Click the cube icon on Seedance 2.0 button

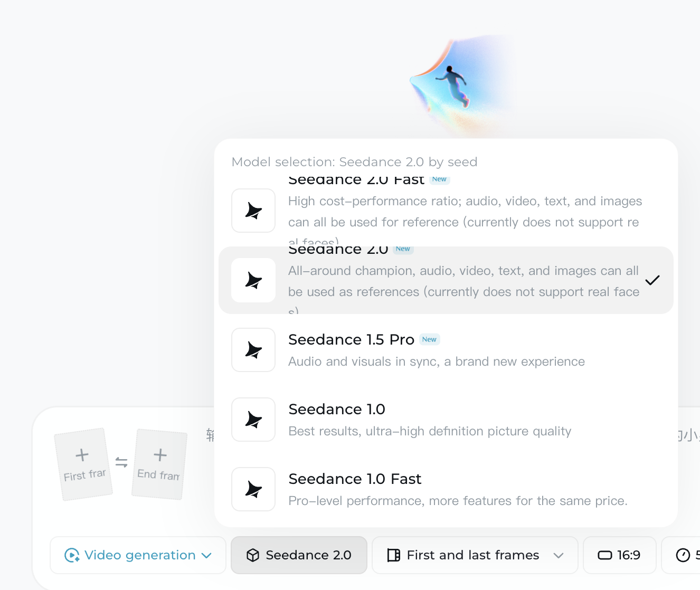tap(253, 555)
